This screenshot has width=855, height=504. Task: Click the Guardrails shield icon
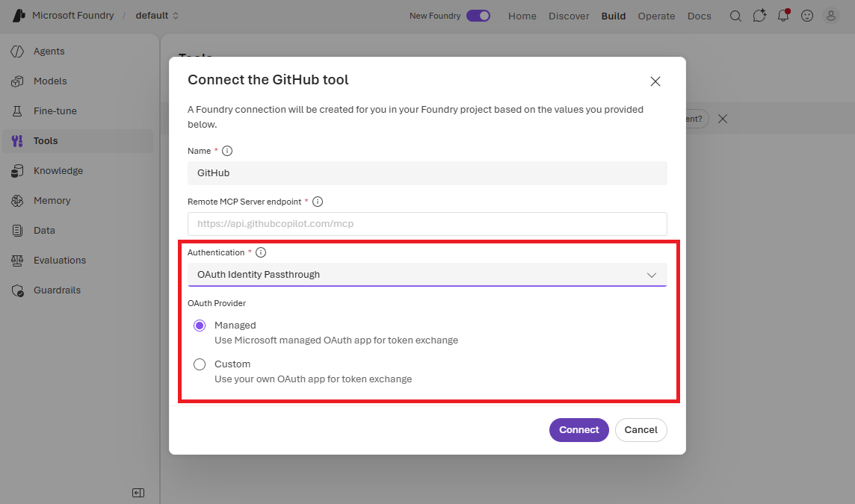17,290
